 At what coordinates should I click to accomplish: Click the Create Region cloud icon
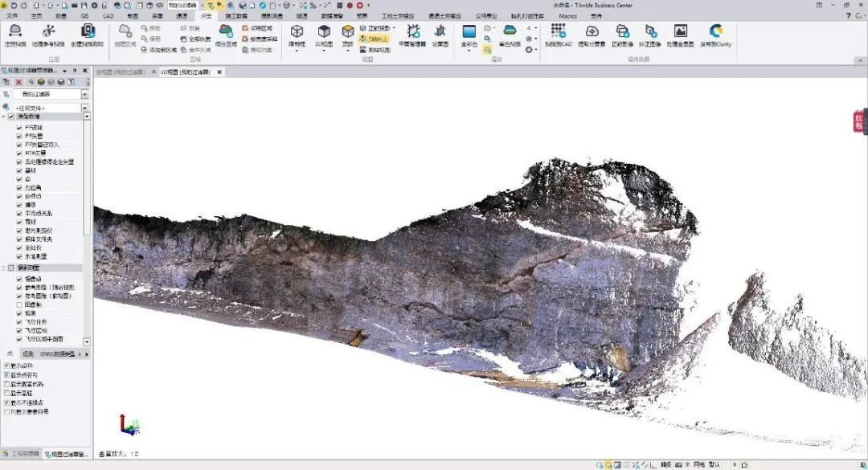[x=125, y=31]
